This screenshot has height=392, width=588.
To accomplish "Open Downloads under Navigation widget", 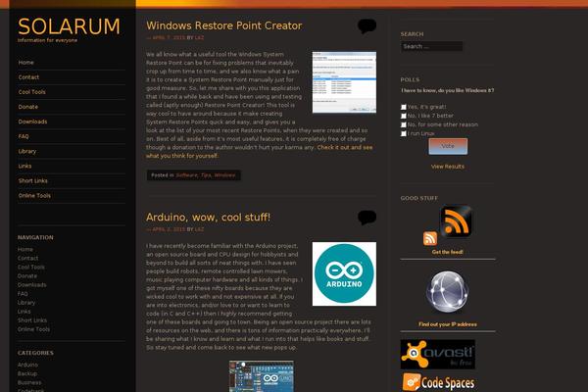I will tap(32, 285).
